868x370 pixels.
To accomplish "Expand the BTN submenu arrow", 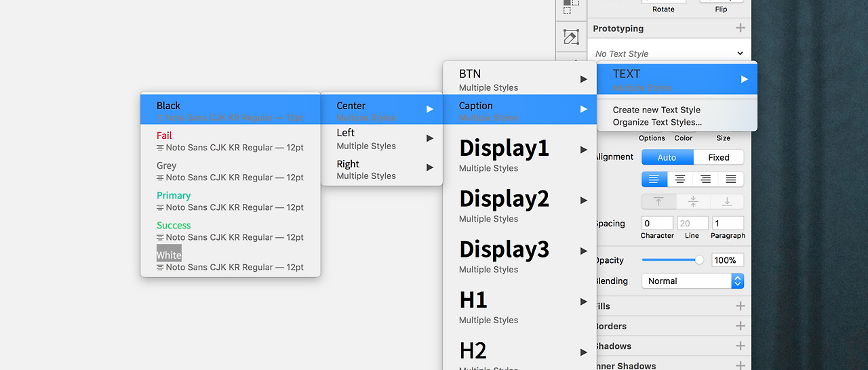I will (583, 79).
